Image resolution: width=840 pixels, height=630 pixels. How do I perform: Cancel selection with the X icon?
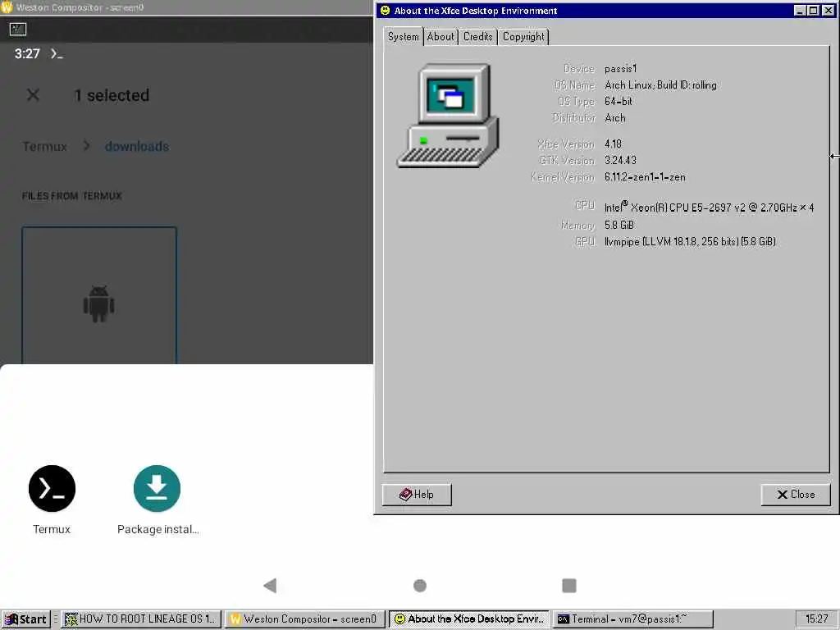click(x=33, y=95)
